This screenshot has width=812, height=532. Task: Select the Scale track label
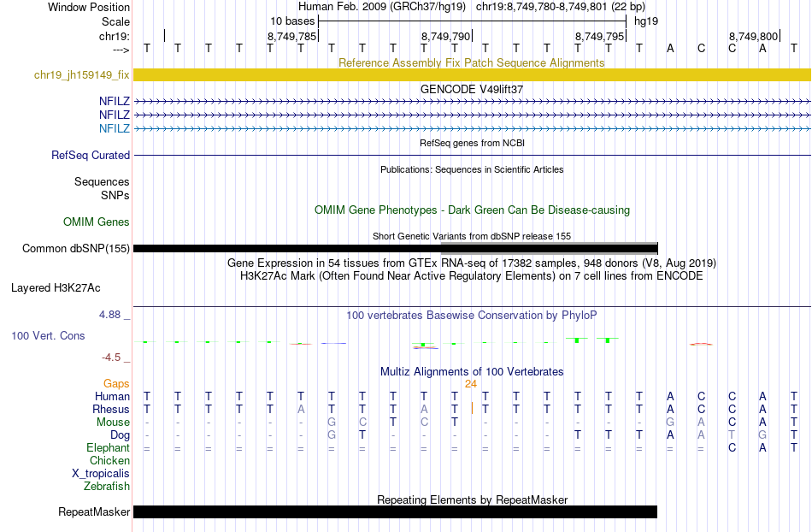pyautogui.click(x=115, y=21)
